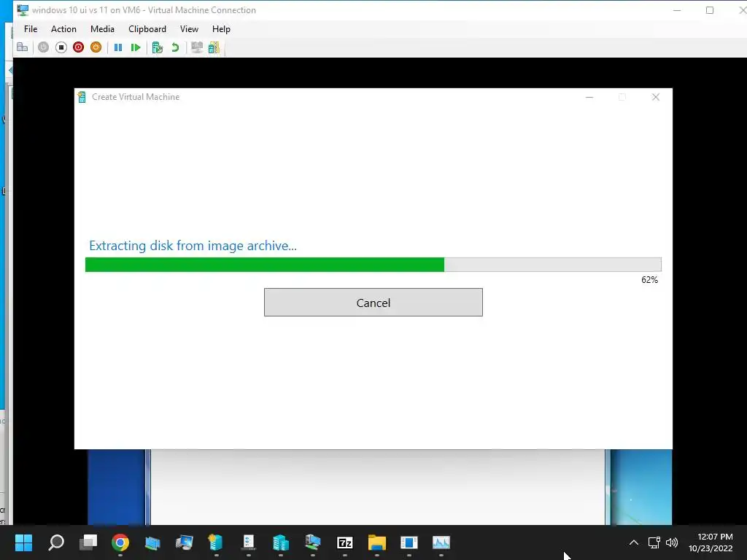Turn off the VM with the black stop icon
Screen dimensions: 747x560
(x=61, y=47)
